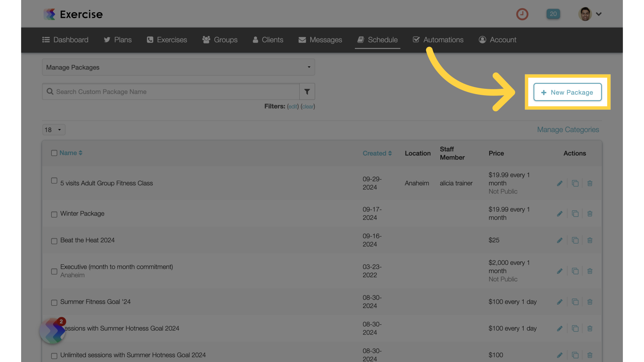Sort the table by Created date

(x=377, y=153)
